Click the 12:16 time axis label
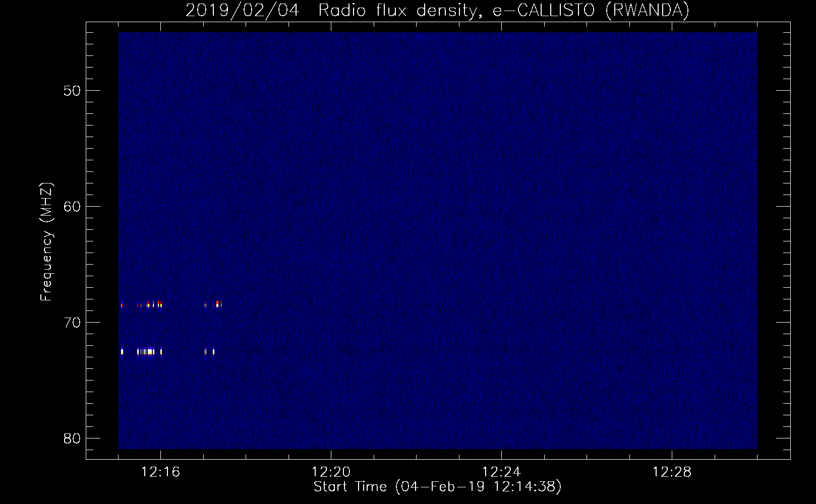Screen dimensions: 816x504 click(x=160, y=472)
